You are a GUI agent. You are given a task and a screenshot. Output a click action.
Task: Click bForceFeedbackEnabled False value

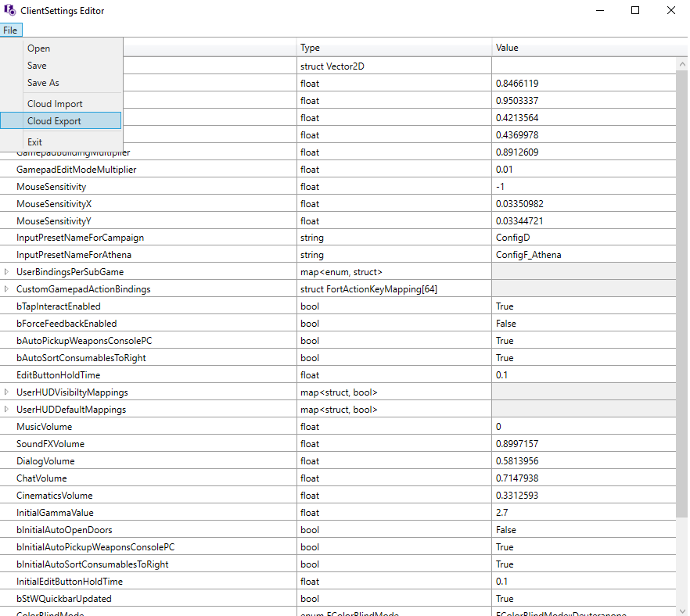[x=584, y=323]
